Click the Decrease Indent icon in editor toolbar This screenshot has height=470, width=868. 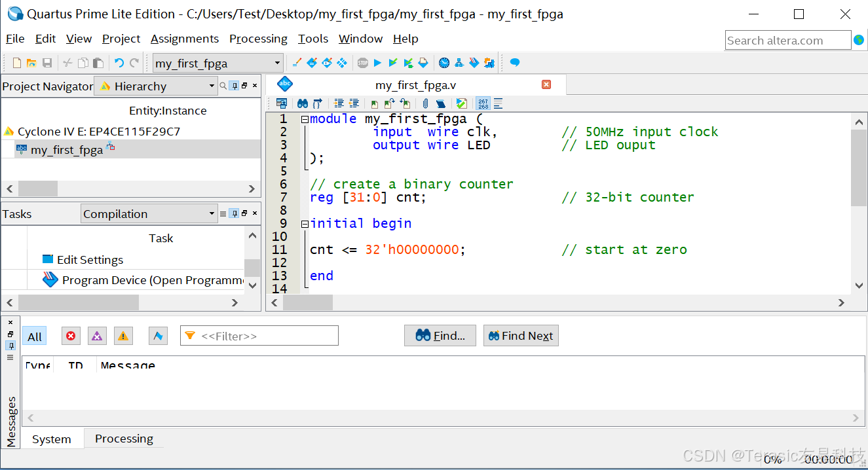pyautogui.click(x=354, y=103)
